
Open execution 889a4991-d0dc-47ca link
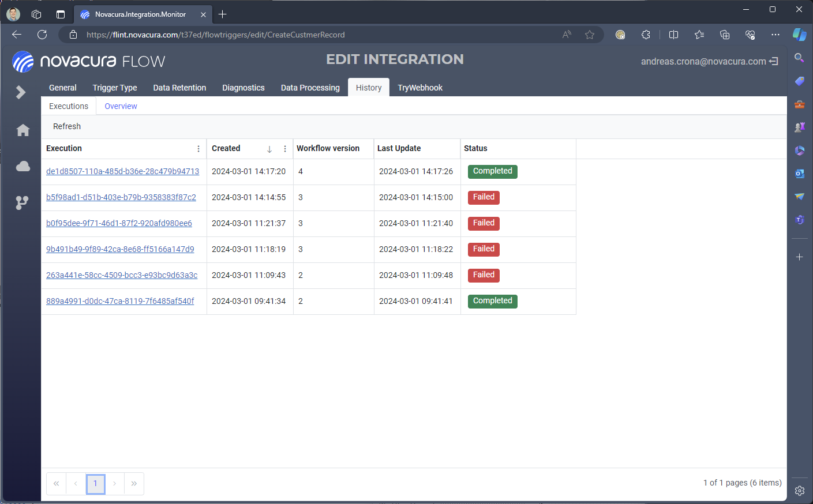120,301
